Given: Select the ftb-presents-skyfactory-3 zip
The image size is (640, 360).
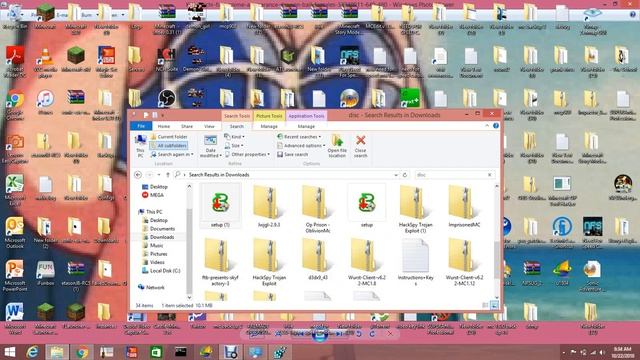Looking at the screenshot, I should (220, 262).
